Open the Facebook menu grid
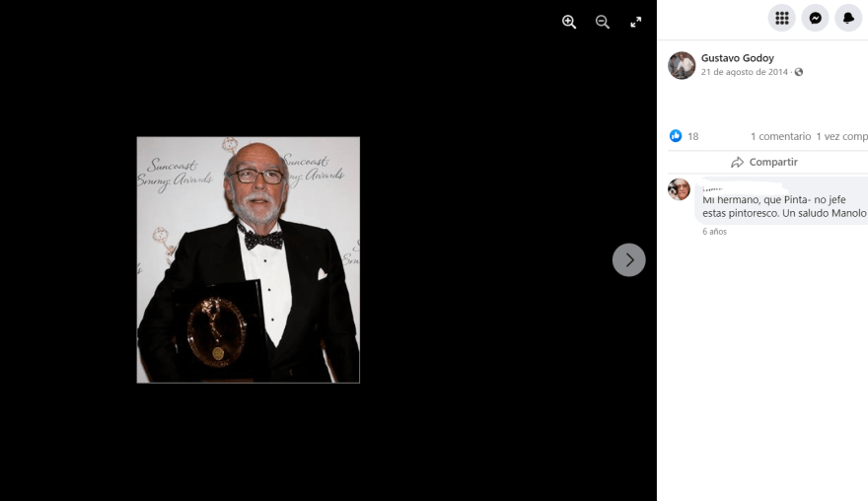This screenshot has height=501, width=868. (782, 18)
